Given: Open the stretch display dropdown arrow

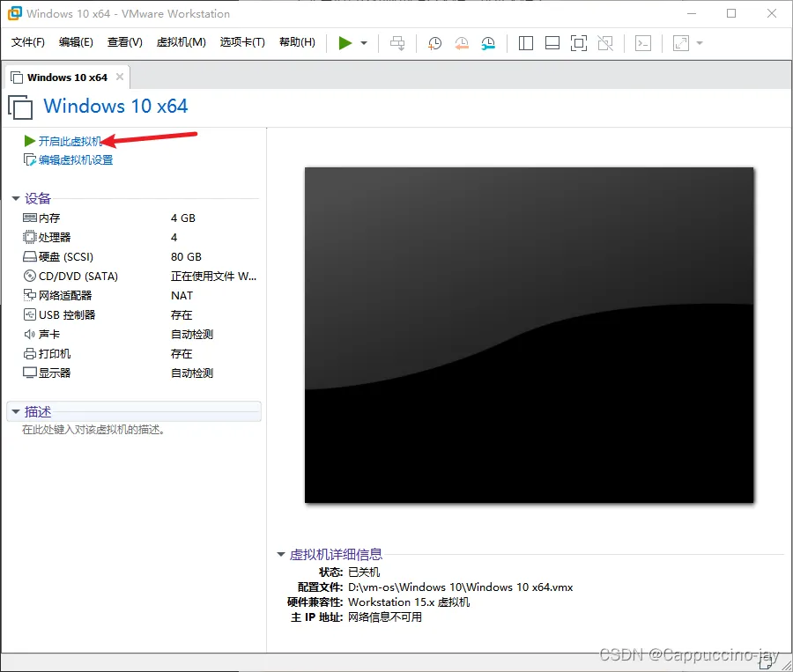Looking at the screenshot, I should (x=700, y=43).
